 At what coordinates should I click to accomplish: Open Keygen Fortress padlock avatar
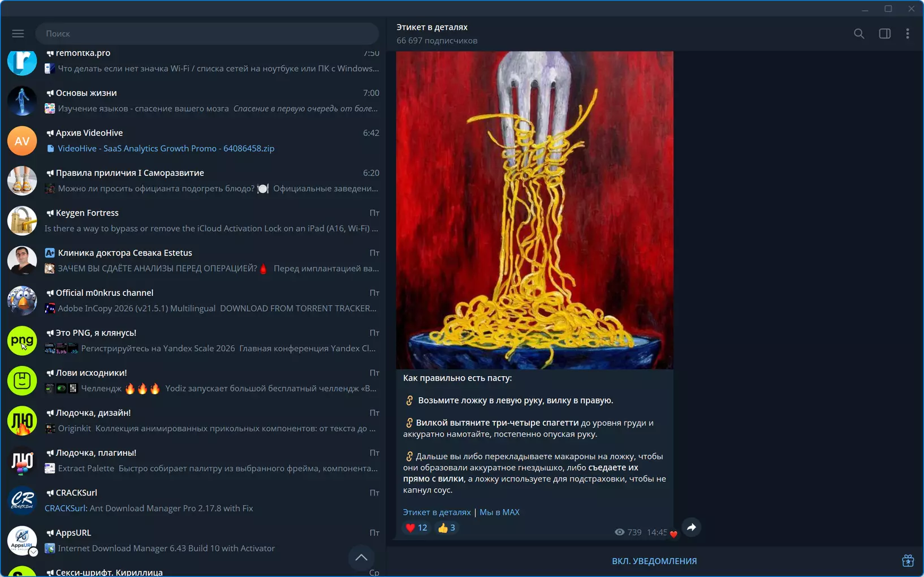(22, 221)
